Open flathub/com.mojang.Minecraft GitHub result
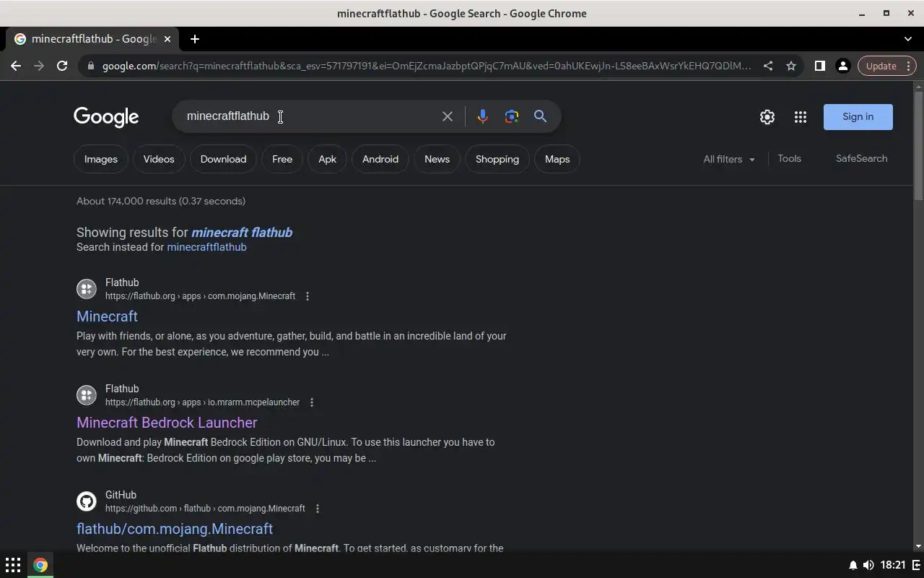 175,529
